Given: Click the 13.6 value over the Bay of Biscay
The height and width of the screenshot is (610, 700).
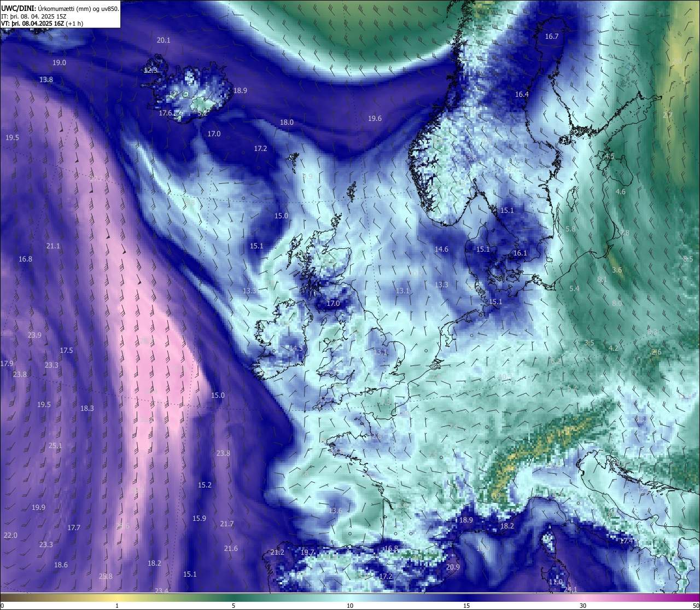Looking at the screenshot, I should tap(335, 511).
